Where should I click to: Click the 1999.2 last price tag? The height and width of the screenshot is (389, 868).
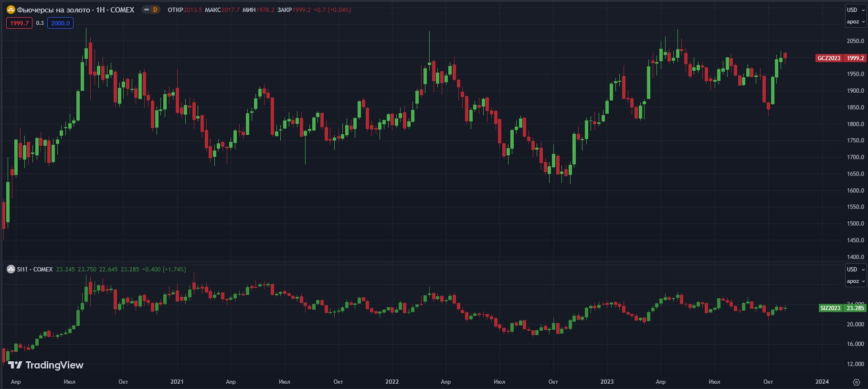[x=855, y=58]
